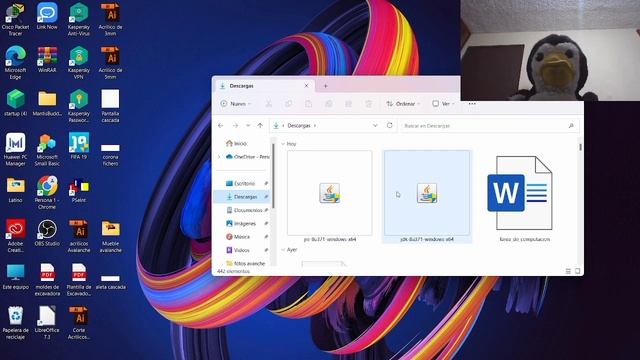Open the WinRAR desktop shortcut

point(47,60)
